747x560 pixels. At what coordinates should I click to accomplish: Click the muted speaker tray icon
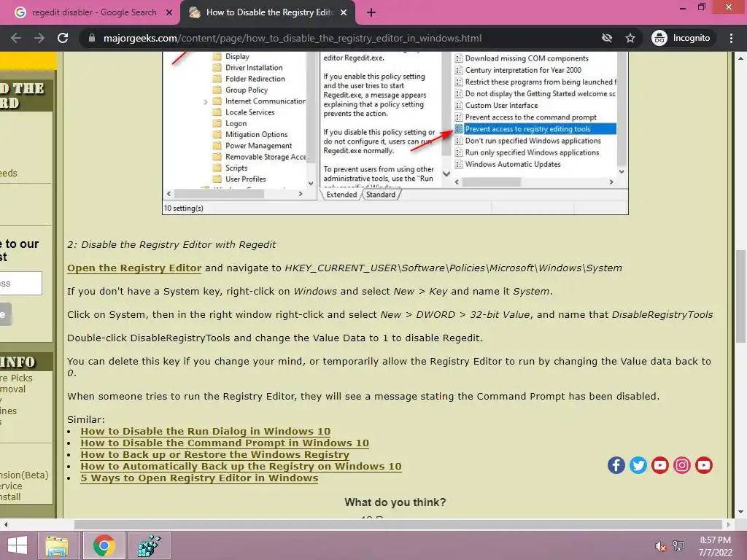[660, 546]
